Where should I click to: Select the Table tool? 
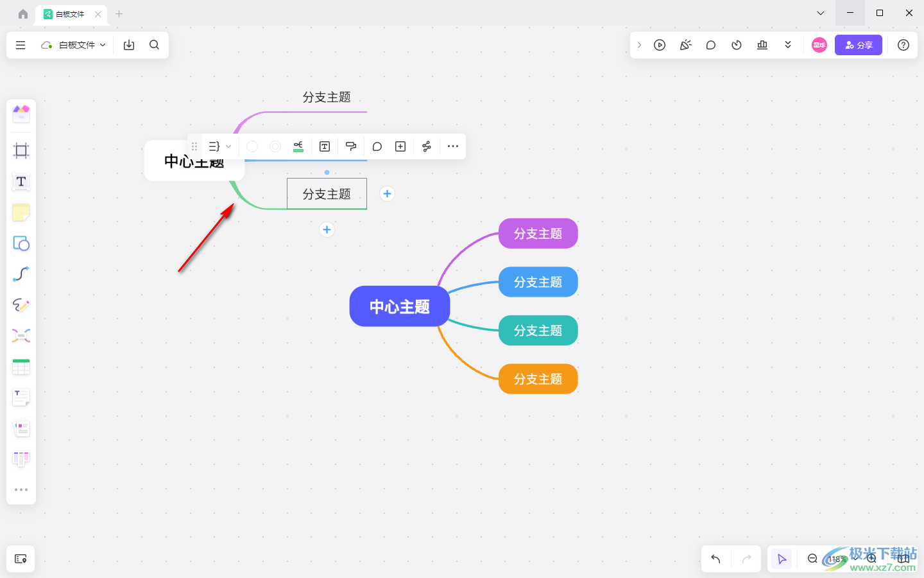(x=21, y=367)
